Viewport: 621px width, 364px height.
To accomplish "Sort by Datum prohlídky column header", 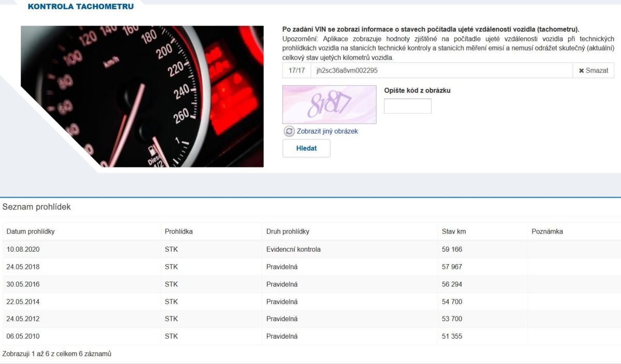I will [31, 232].
